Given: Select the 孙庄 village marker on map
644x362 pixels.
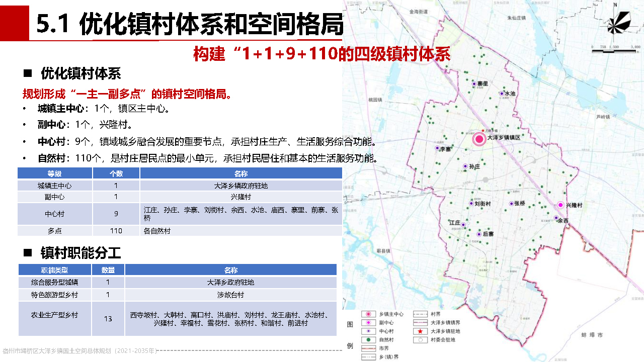Looking at the screenshot, I should [465, 166].
